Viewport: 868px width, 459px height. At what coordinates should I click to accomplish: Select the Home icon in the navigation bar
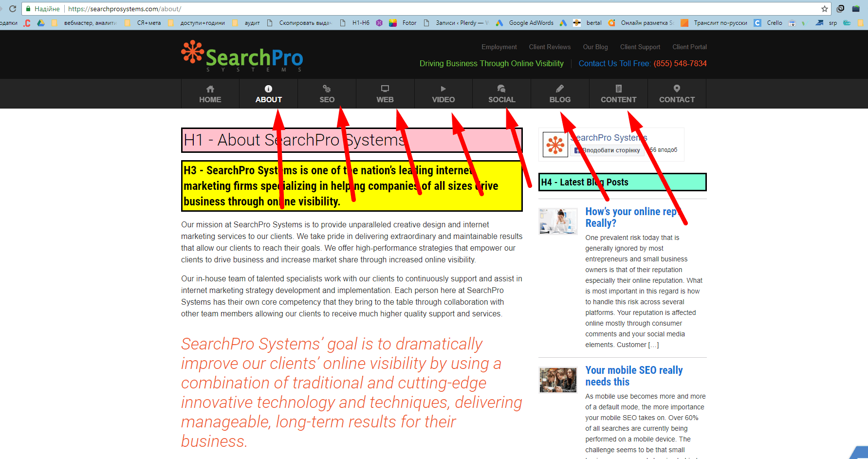[x=210, y=89]
